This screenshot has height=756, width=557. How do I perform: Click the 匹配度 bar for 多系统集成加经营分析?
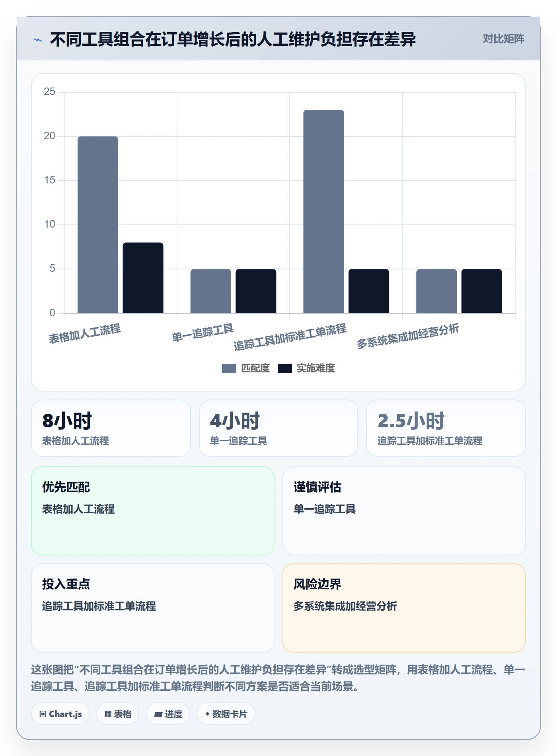pos(436,291)
